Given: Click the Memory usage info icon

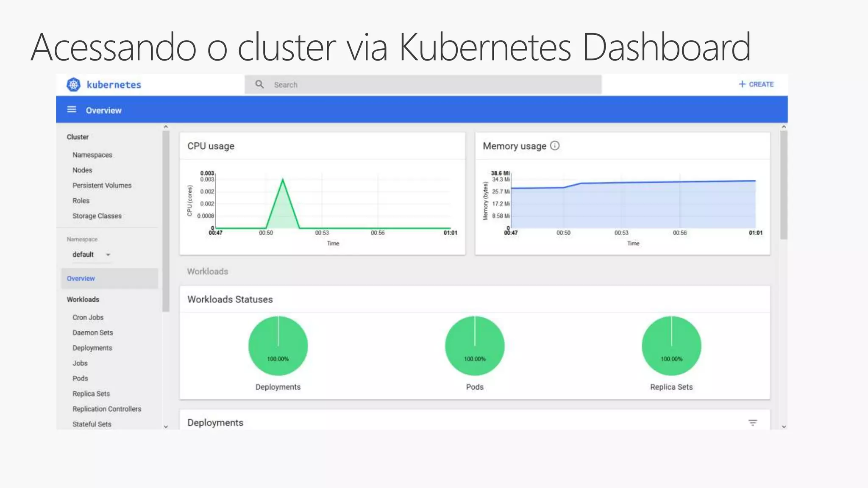Looking at the screenshot, I should click(555, 146).
